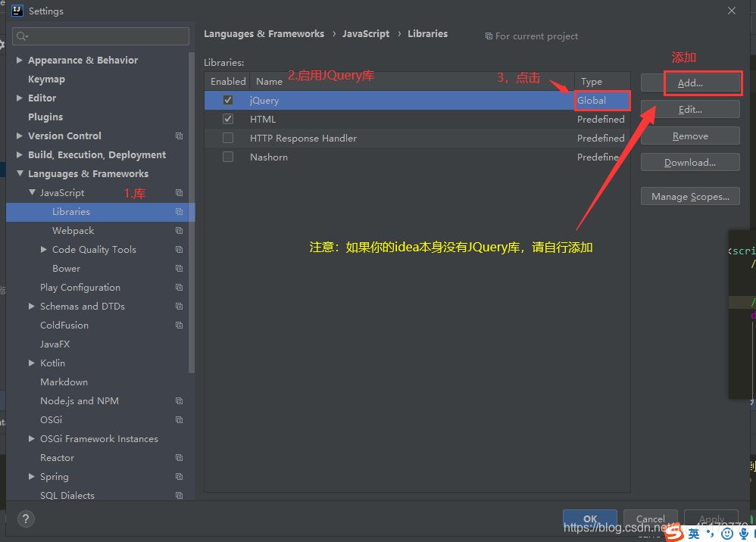Click the project-scope icon next to Play Configuration

[x=179, y=287]
